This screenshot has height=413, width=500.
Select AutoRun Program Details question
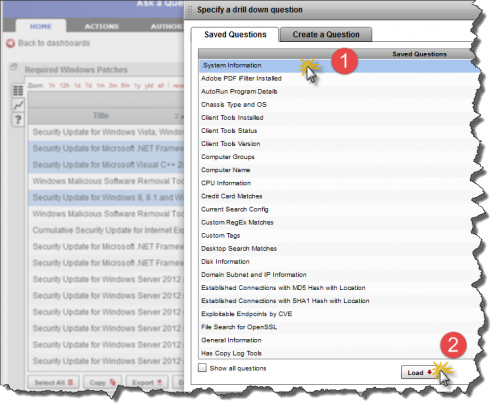tap(338, 92)
